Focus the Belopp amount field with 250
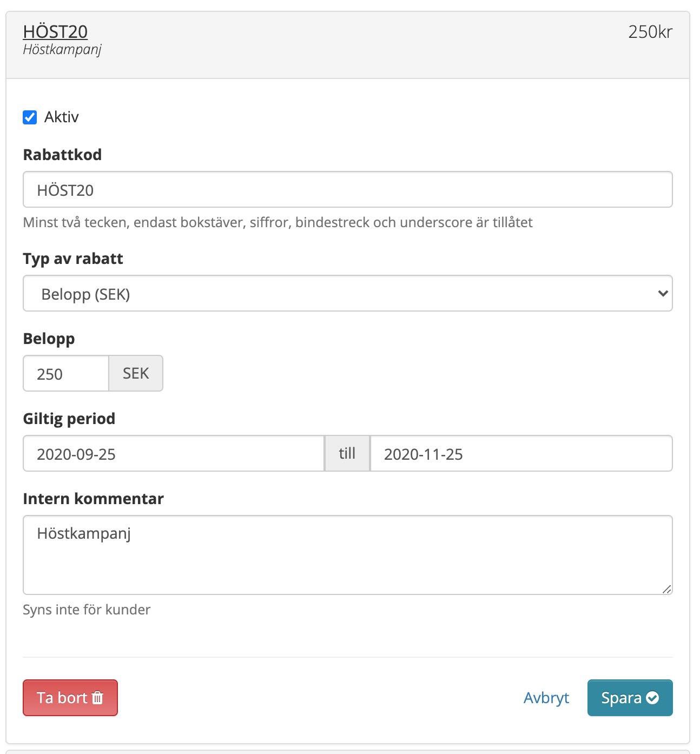700x754 pixels. click(66, 374)
